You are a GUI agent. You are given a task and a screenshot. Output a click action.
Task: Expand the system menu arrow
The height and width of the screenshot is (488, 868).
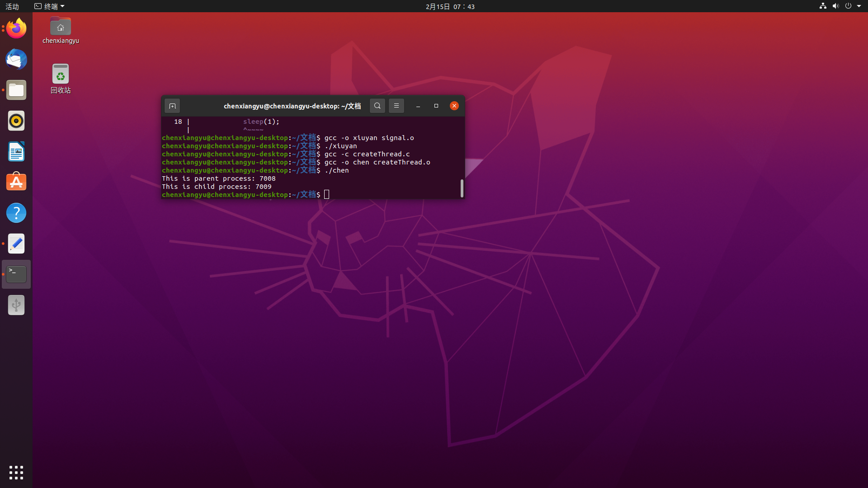tap(859, 6)
